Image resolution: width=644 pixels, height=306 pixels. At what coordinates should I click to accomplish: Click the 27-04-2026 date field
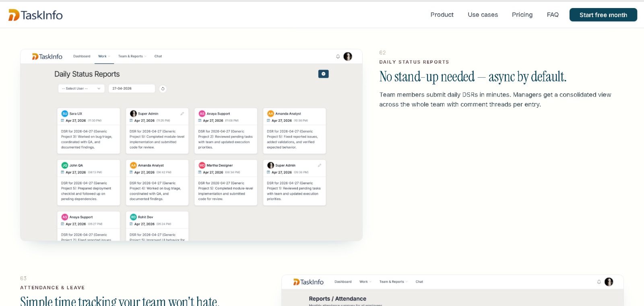(132, 88)
